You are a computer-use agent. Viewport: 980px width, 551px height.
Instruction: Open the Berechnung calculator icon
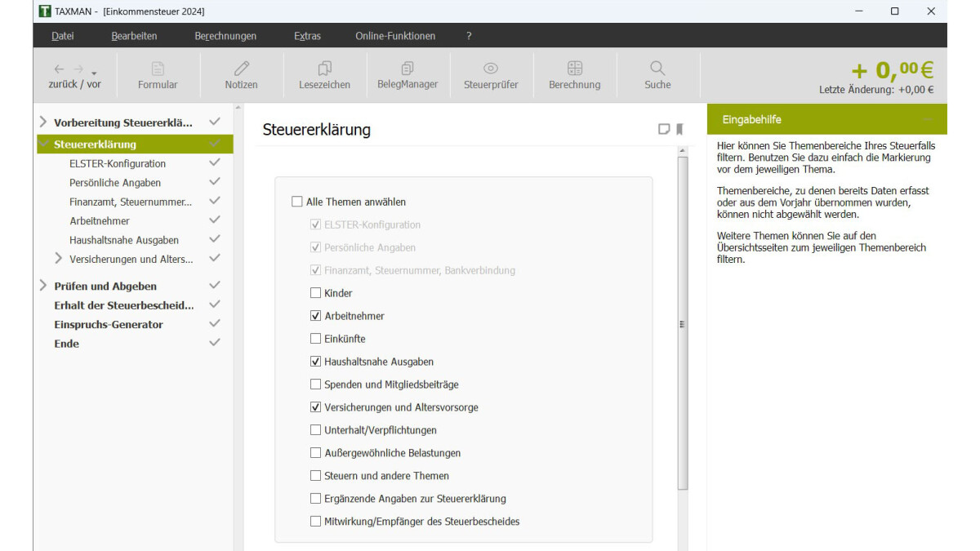(x=574, y=69)
